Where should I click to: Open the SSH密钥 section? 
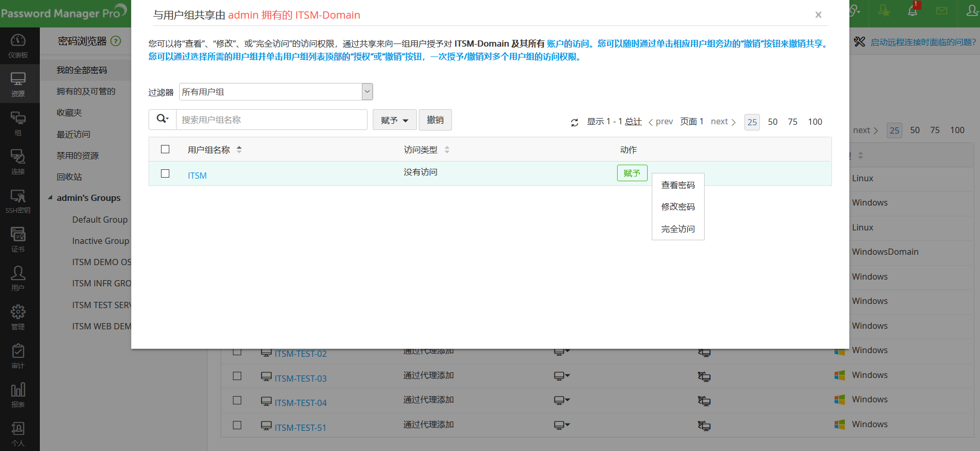tap(18, 201)
